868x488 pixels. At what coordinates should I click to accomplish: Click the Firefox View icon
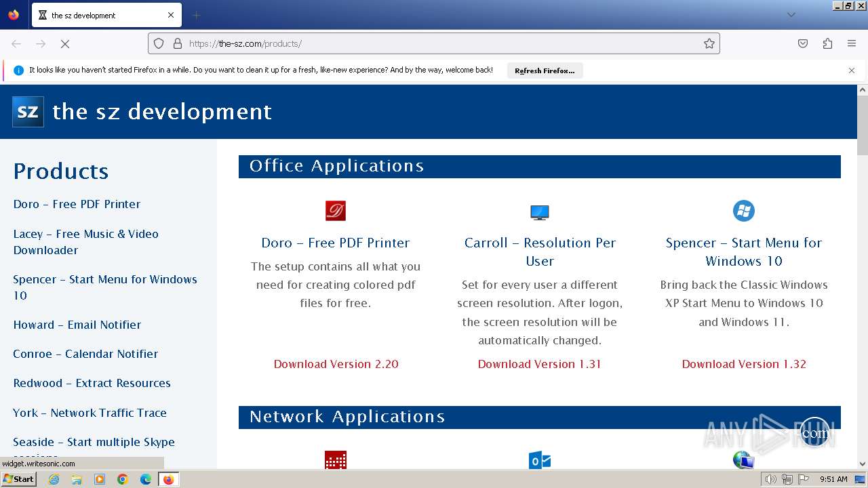pos(14,15)
